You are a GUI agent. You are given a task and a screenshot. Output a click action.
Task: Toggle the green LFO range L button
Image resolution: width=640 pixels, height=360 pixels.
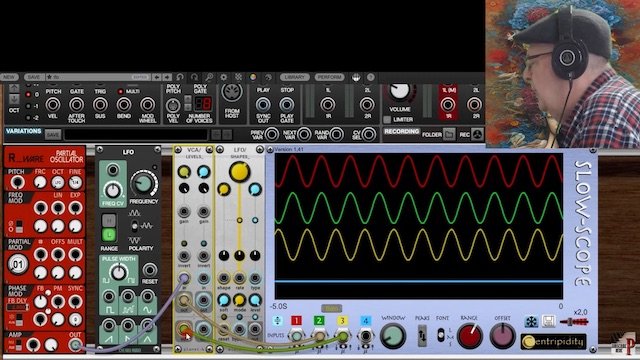point(109,235)
